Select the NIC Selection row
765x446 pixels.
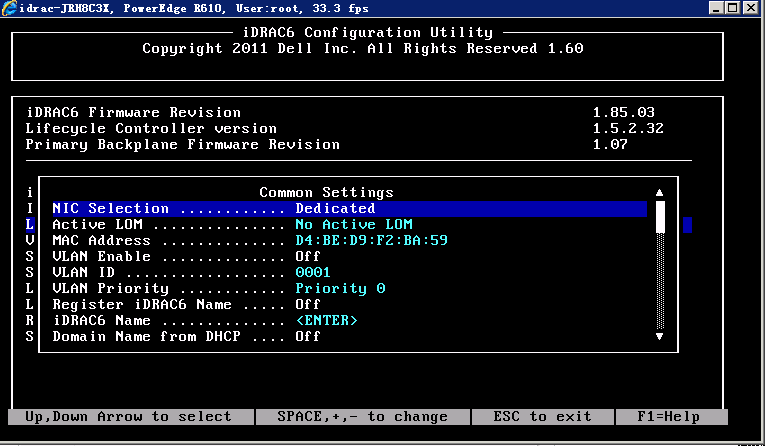tap(349, 208)
